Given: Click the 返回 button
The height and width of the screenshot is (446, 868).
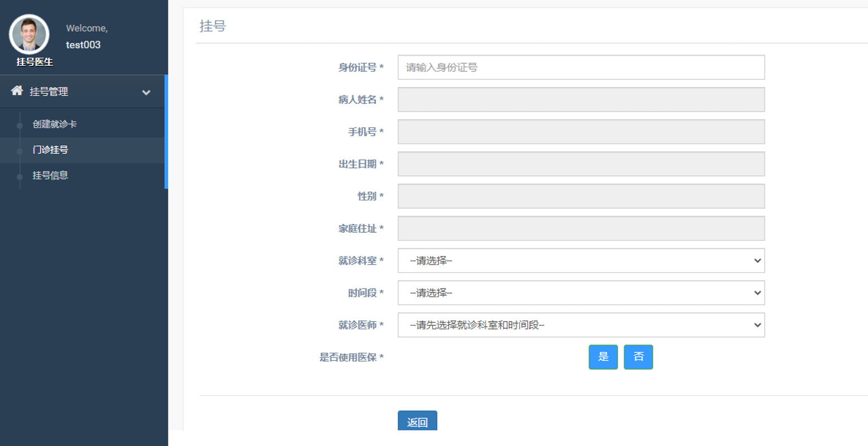Looking at the screenshot, I should (417, 421).
